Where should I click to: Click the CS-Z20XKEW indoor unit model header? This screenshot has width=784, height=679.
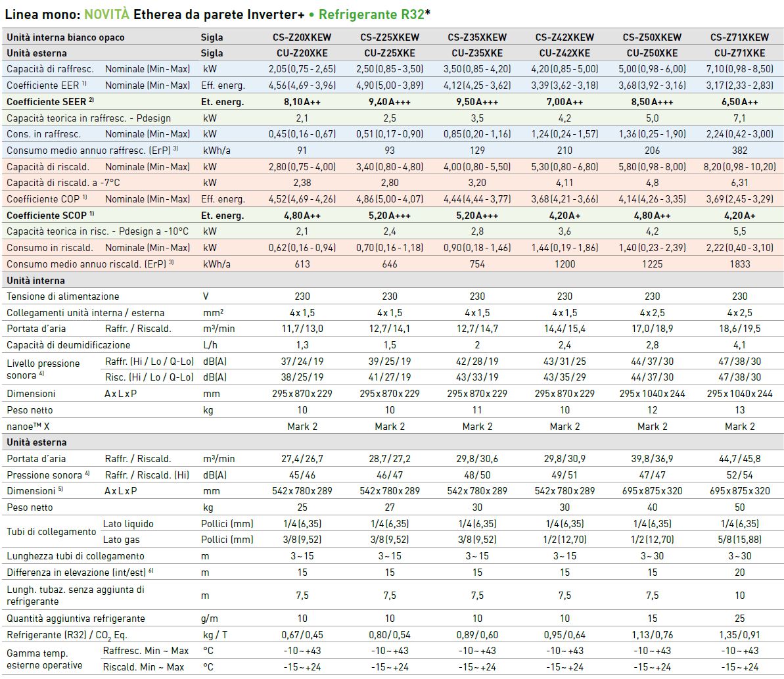[x=302, y=37]
